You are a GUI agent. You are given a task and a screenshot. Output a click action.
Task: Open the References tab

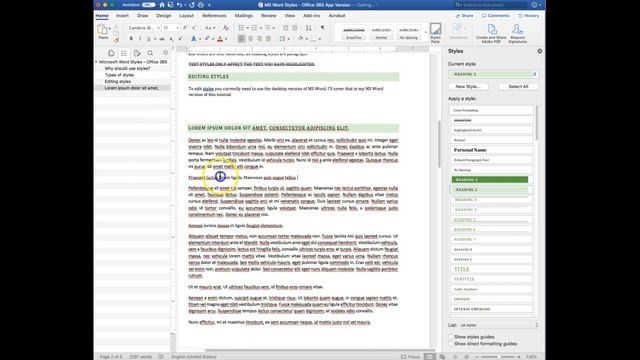click(214, 16)
